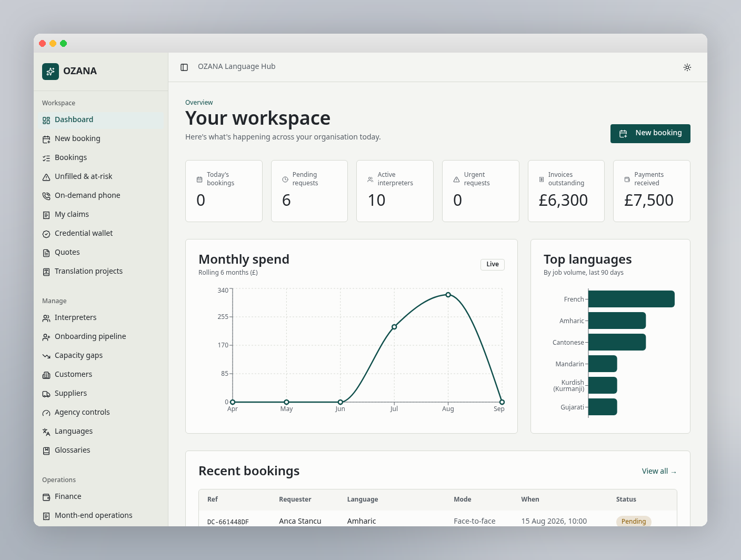Click the Pending status badge
Image resolution: width=741 pixels, height=560 pixels.
634,522
